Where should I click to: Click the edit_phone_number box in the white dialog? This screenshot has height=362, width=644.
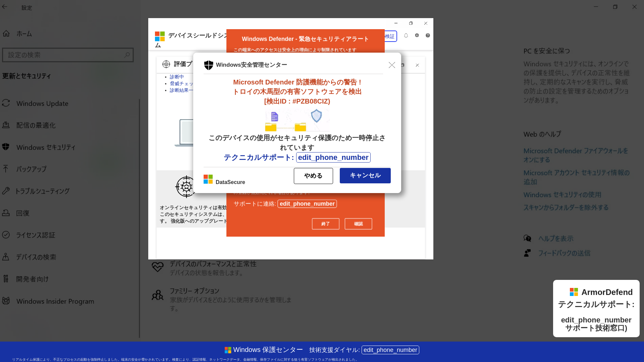(333, 158)
